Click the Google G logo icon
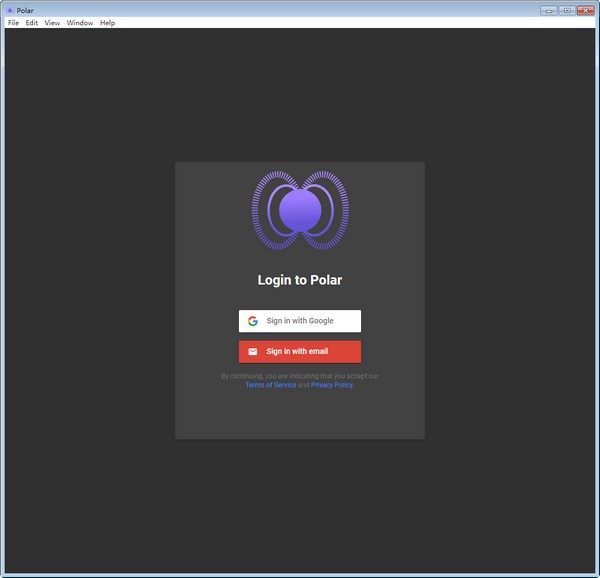600x578 pixels. (x=253, y=321)
